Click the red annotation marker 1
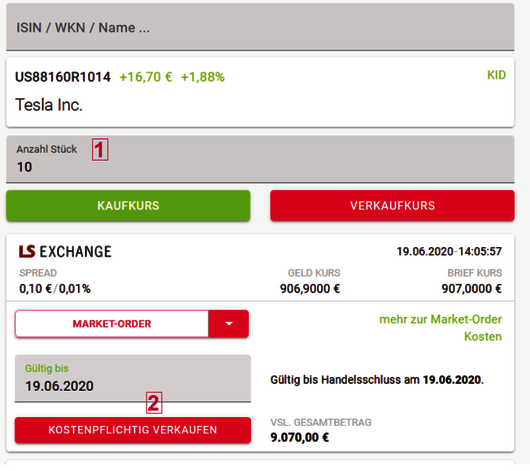 coord(100,149)
